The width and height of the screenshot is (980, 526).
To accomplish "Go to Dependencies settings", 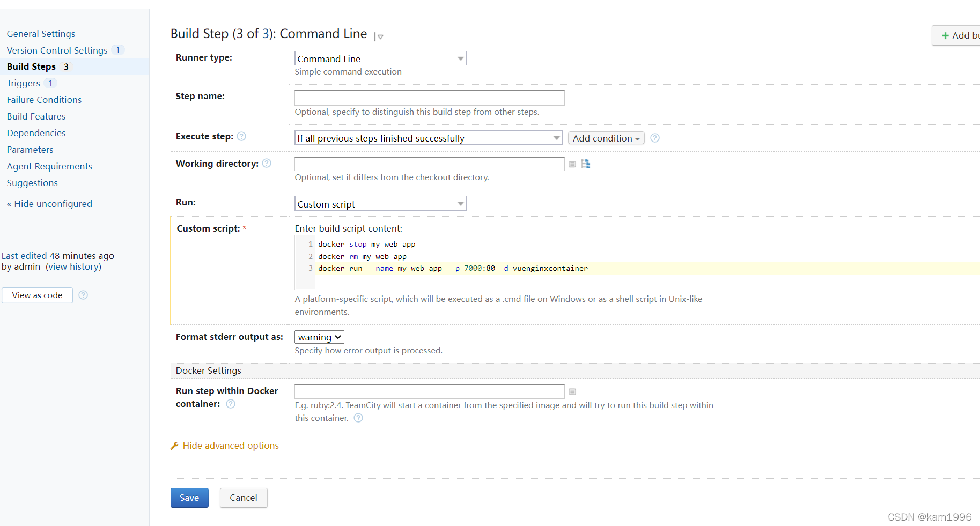I will coord(36,133).
